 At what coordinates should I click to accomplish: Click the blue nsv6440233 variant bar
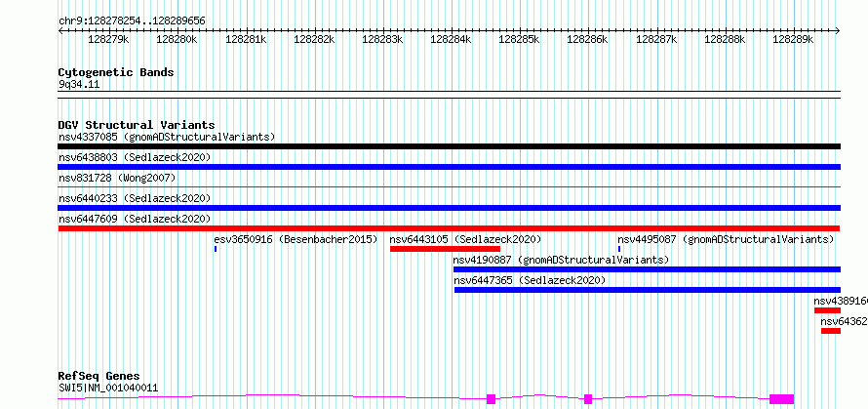[x=449, y=208]
